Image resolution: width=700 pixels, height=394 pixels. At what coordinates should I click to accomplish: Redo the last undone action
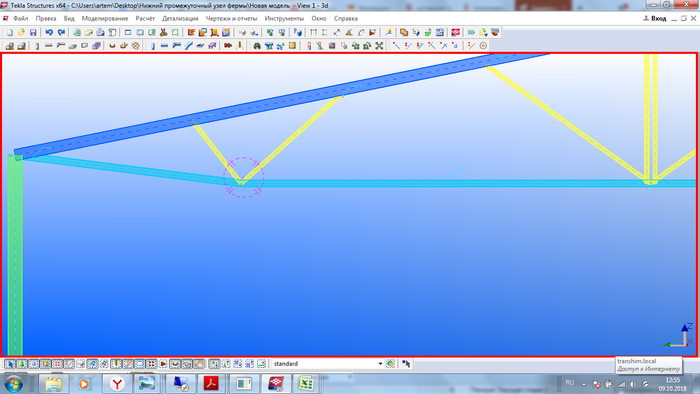pos(61,33)
